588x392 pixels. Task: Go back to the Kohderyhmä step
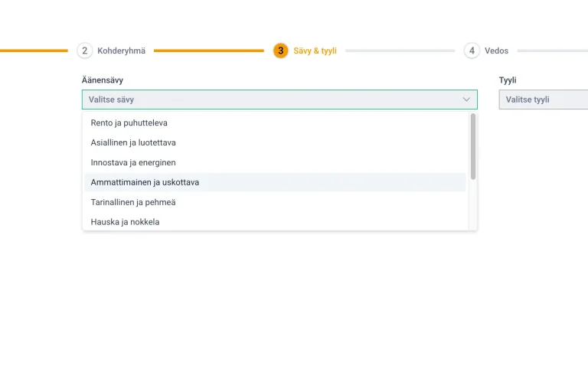(x=121, y=51)
